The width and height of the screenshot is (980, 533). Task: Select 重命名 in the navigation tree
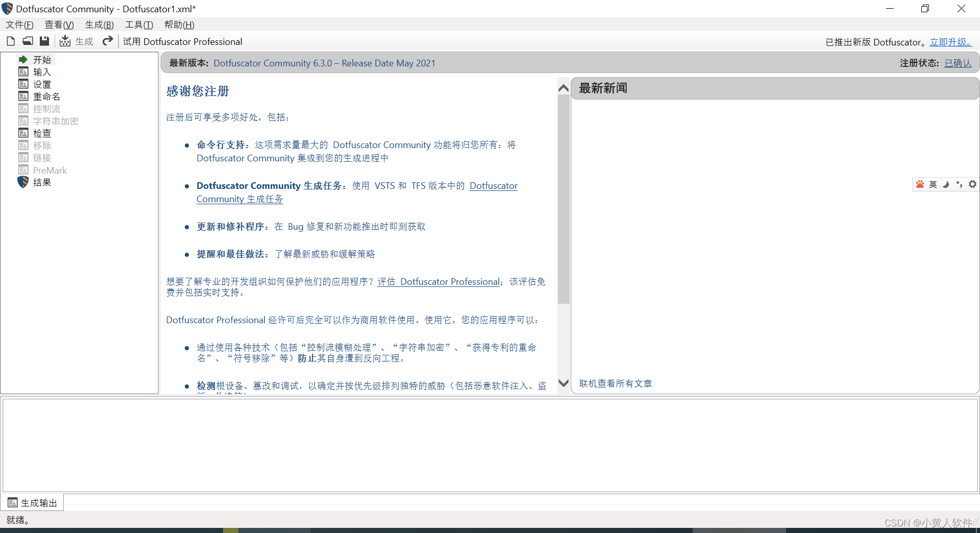point(46,96)
